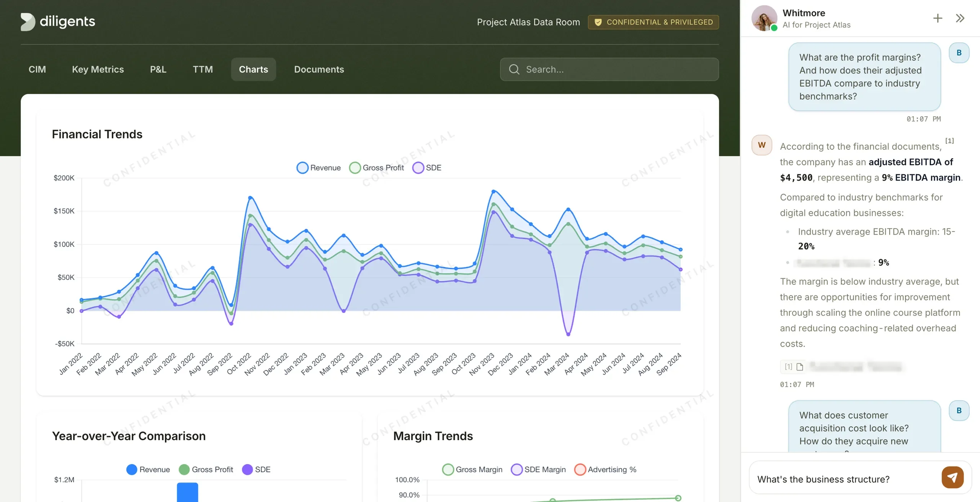Click the document icon in the citation footer
980x502 pixels.
click(x=800, y=367)
